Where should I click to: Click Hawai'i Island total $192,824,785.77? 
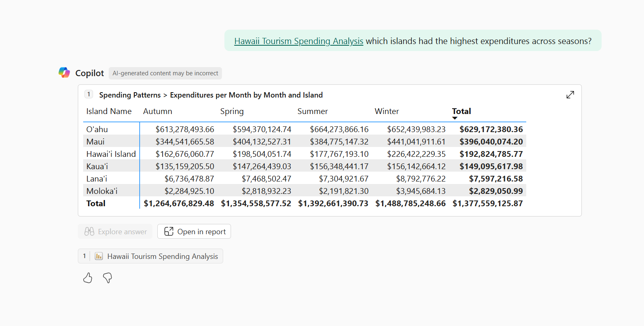[491, 154]
